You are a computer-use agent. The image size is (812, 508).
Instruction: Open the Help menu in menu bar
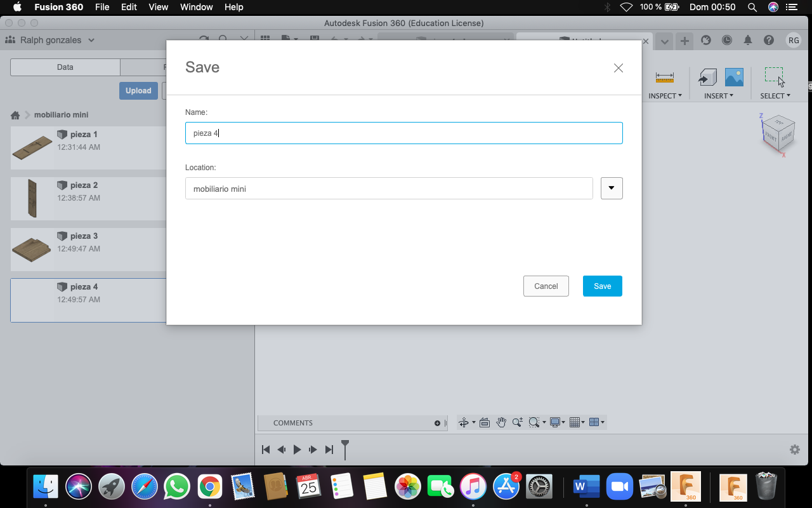tap(234, 7)
